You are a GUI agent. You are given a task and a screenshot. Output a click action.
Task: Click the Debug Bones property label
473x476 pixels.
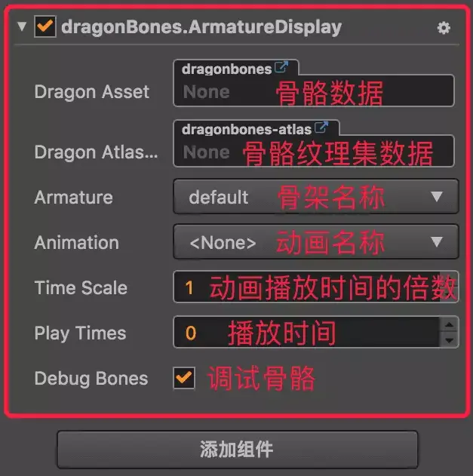coord(91,379)
